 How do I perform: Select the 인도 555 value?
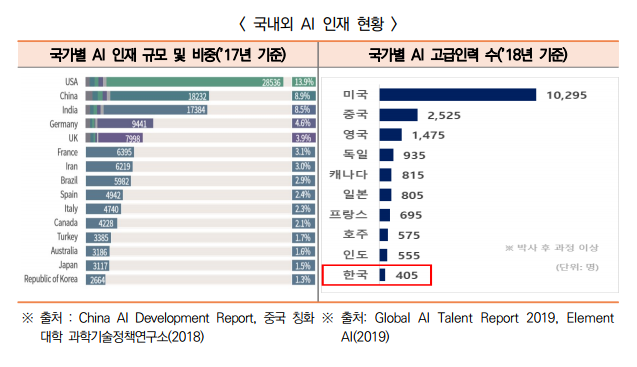409,255
